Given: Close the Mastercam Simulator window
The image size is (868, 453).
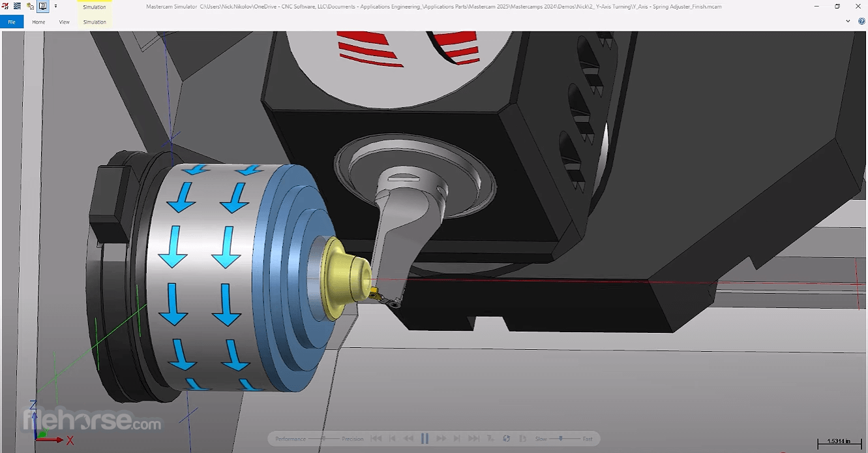Looking at the screenshot, I should (858, 6).
